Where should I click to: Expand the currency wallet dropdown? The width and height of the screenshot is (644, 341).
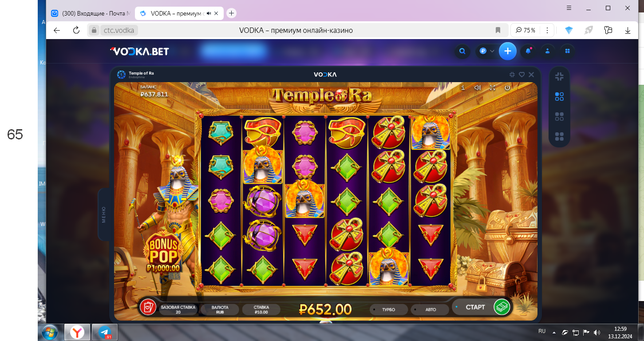point(487,51)
